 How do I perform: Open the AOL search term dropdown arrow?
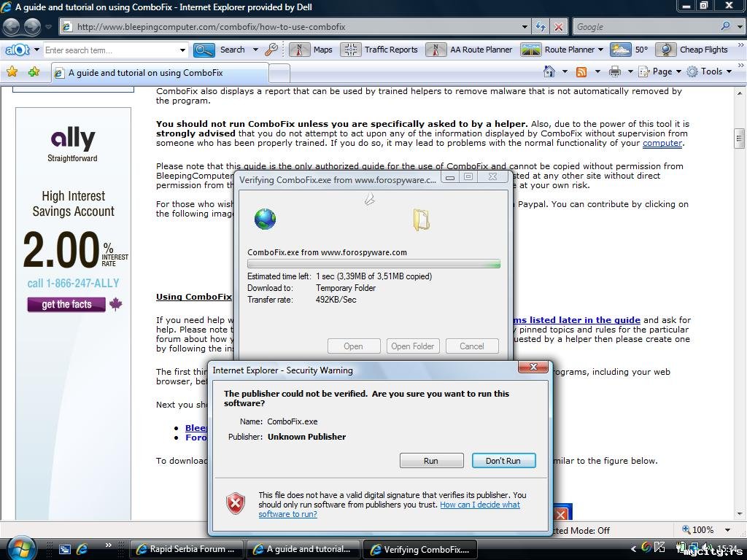click(x=182, y=50)
